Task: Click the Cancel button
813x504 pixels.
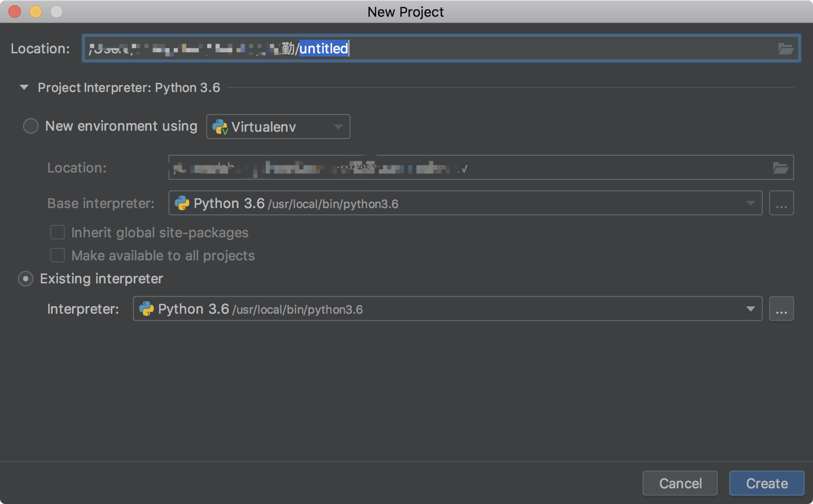Action: point(680,483)
